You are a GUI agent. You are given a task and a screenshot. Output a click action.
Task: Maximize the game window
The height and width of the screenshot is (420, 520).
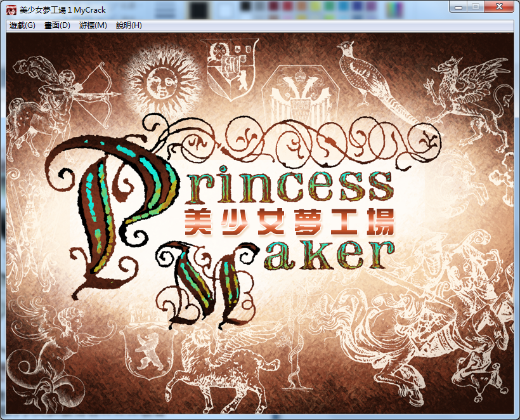pyautogui.click(x=476, y=6)
